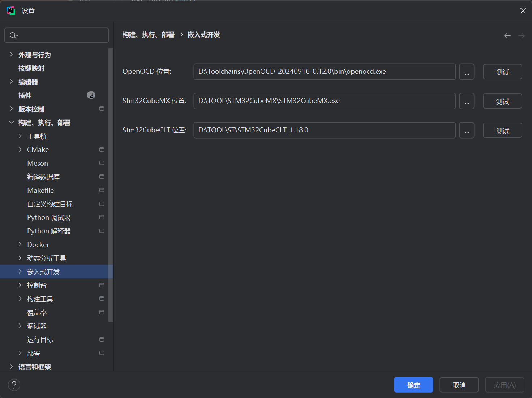
Task: Expand the 版本控制 section
Action: pyautogui.click(x=11, y=109)
